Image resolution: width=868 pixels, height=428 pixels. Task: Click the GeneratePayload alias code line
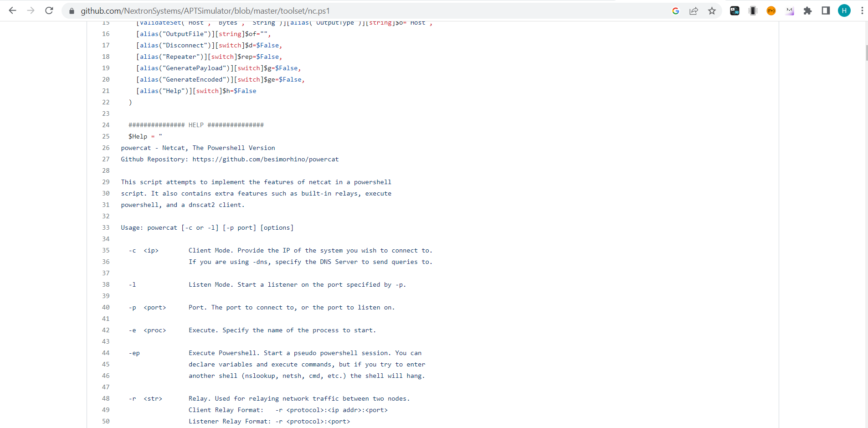pyautogui.click(x=219, y=68)
